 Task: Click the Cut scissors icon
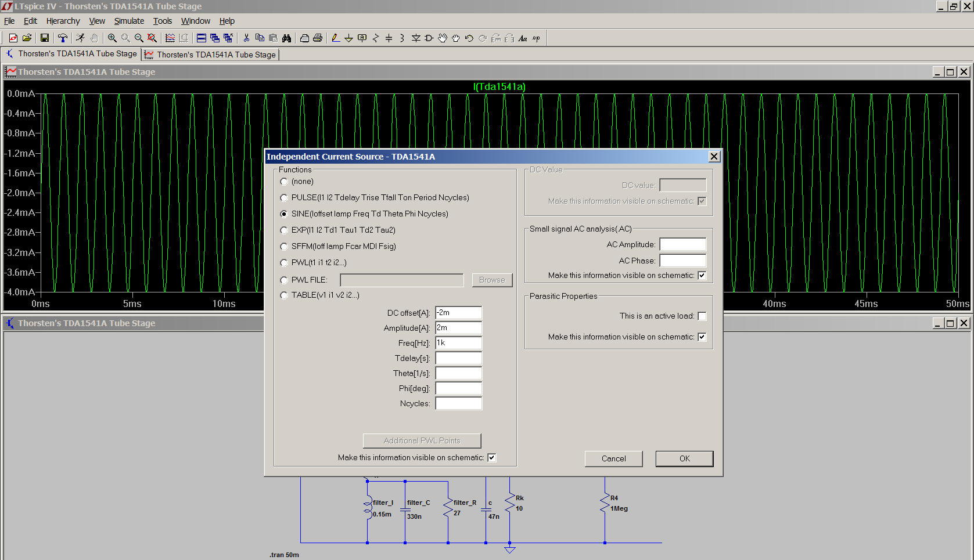[x=246, y=38]
